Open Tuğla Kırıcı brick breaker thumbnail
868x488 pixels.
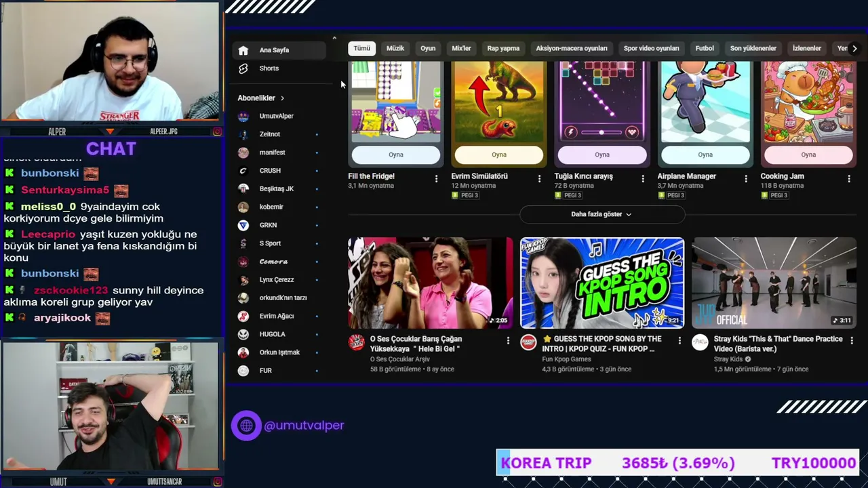coord(602,102)
